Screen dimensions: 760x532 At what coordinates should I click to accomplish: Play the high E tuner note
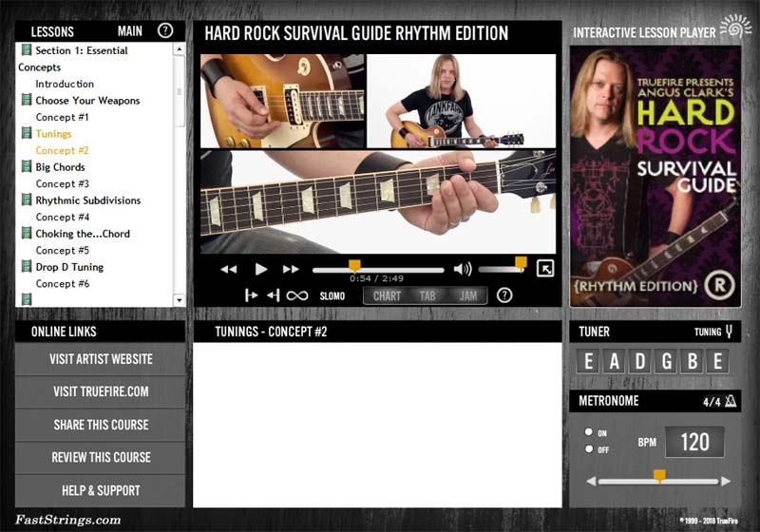tap(718, 361)
